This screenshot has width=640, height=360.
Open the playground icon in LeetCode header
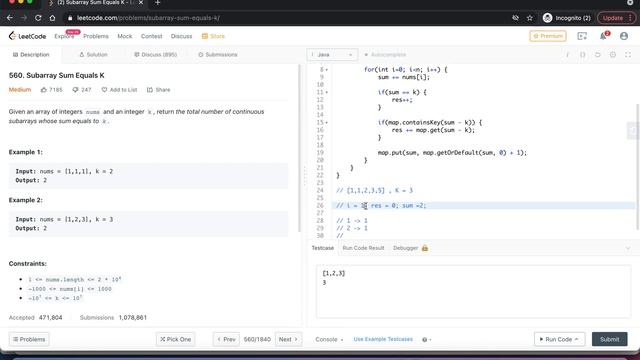point(582,36)
